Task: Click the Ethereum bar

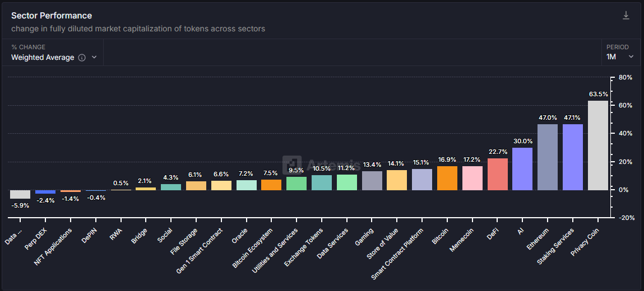Action: (x=548, y=157)
